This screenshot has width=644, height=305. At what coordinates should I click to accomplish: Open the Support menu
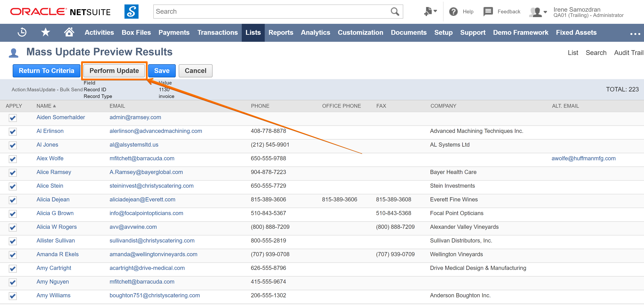[473, 33]
